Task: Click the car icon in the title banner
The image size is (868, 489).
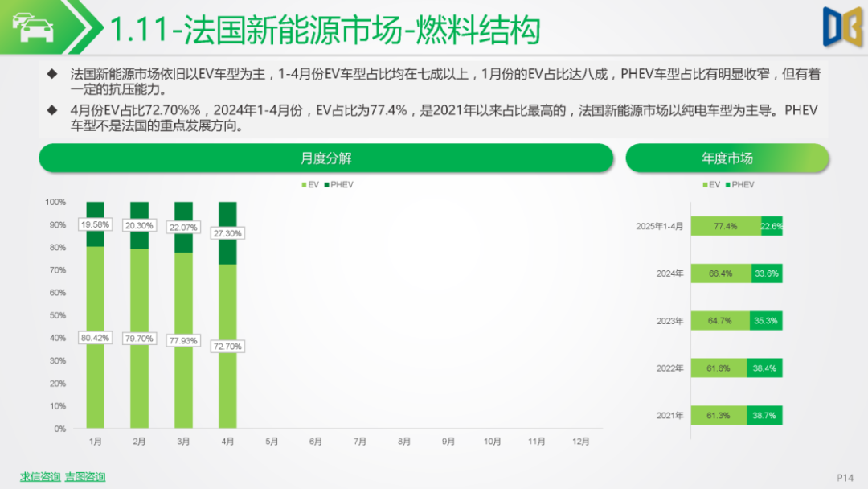Action: pos(34,27)
